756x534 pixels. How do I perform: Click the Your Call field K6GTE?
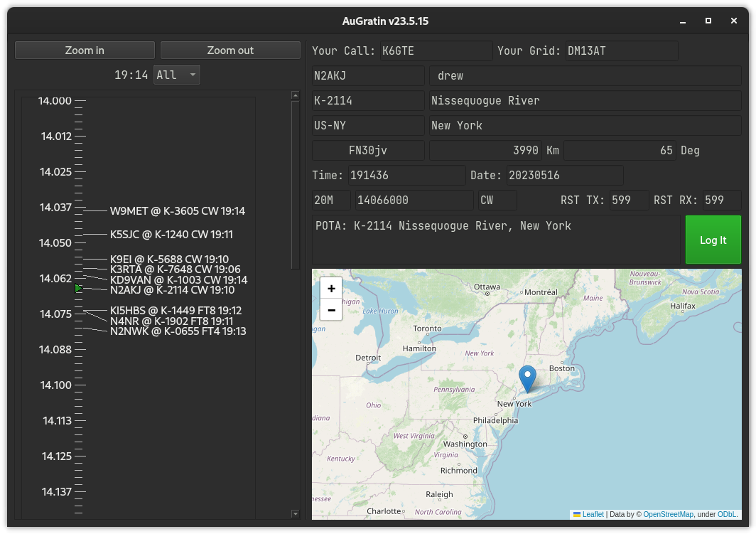[436, 50]
